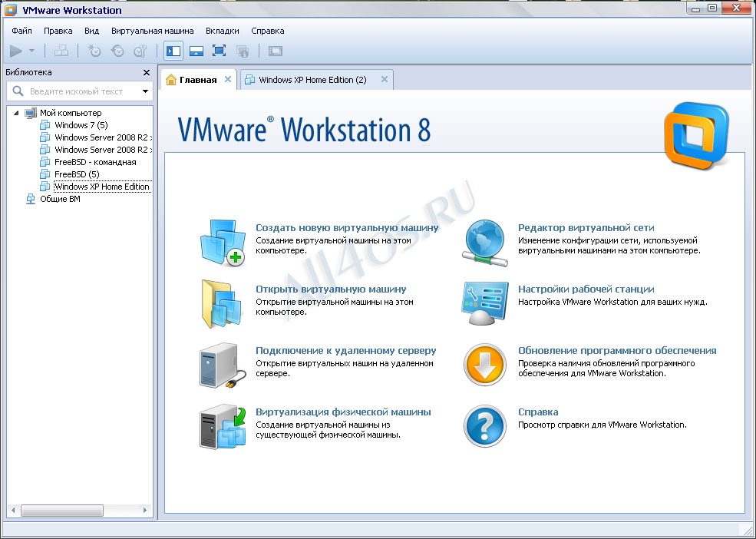This screenshot has height=539, width=756.
Task: Click the Общие ВМ shared VMs icon
Action: (x=31, y=199)
